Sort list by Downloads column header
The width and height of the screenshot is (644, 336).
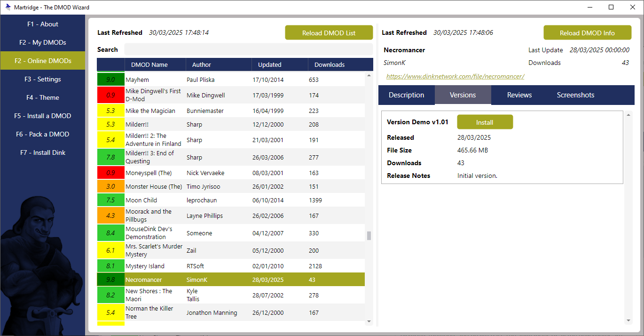pyautogui.click(x=330, y=64)
